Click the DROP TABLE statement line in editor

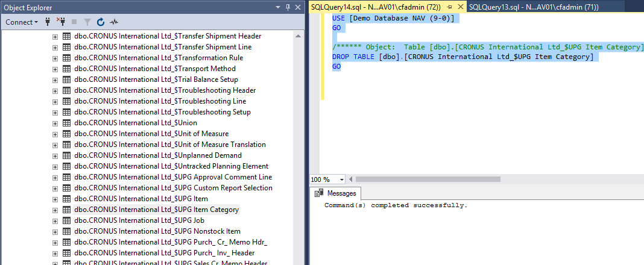coord(463,57)
